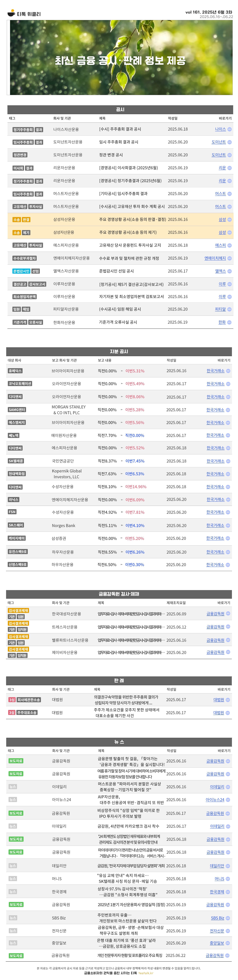The image size is (238, 980).
Task: Open the 전자신문 news link
Action: click(217, 931)
